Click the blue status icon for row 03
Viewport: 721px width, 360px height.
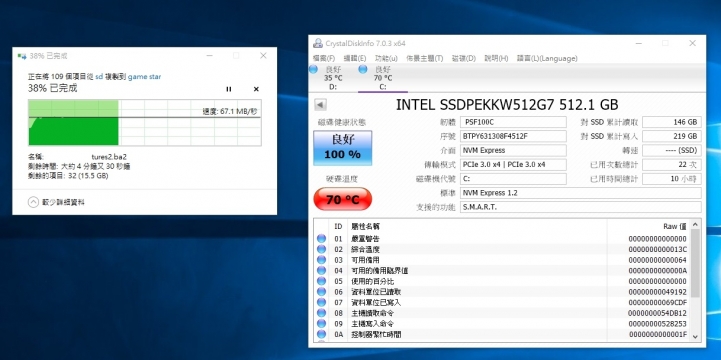pyautogui.click(x=321, y=260)
